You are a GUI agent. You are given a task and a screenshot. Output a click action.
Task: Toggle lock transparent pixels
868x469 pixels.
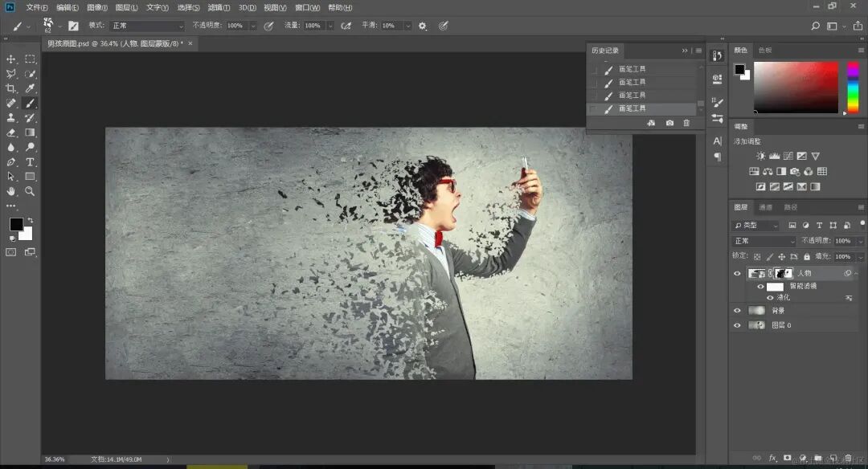click(757, 257)
